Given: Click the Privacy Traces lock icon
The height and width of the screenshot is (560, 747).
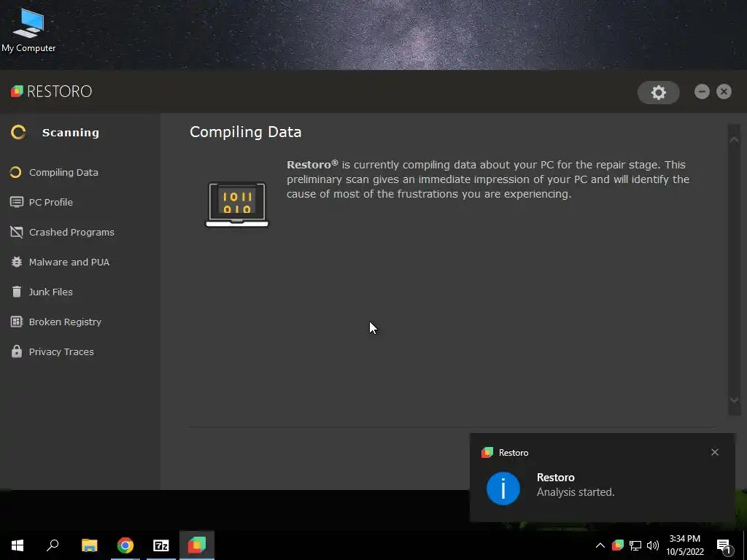Looking at the screenshot, I should pos(16,351).
